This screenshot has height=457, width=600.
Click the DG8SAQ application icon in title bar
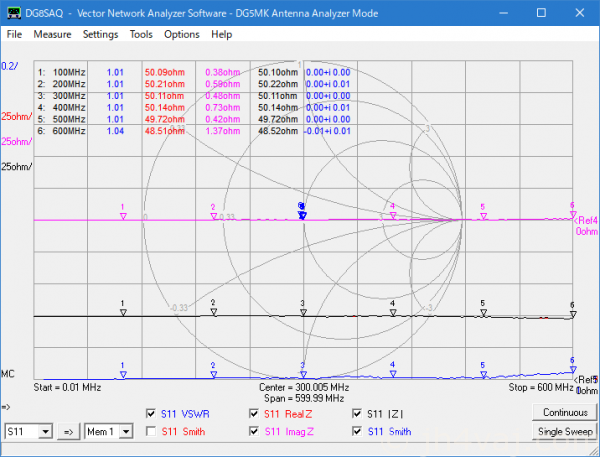(12, 11)
